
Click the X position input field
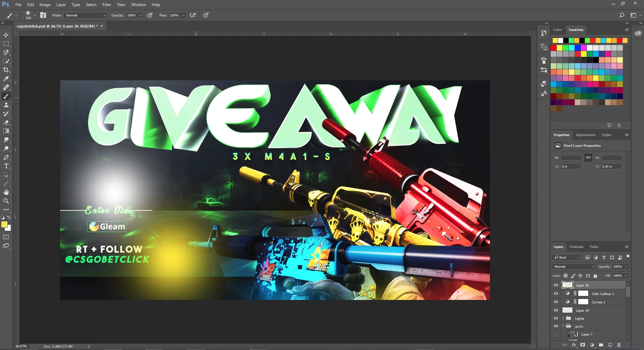point(571,166)
